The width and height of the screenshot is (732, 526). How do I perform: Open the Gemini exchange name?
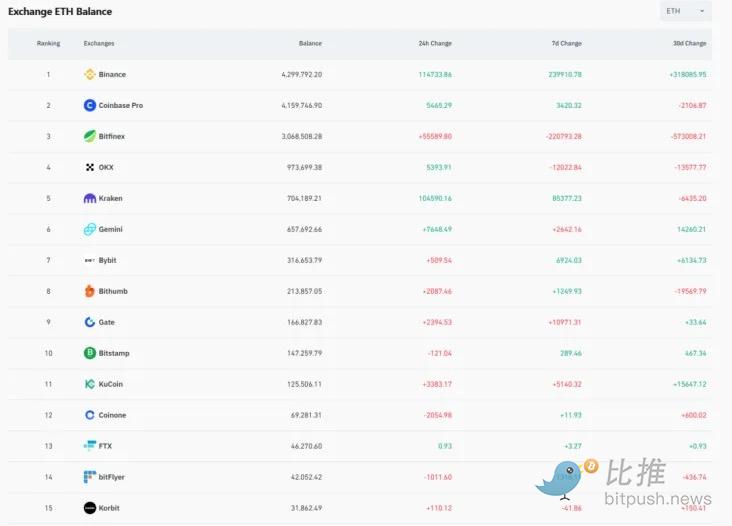tap(111, 229)
